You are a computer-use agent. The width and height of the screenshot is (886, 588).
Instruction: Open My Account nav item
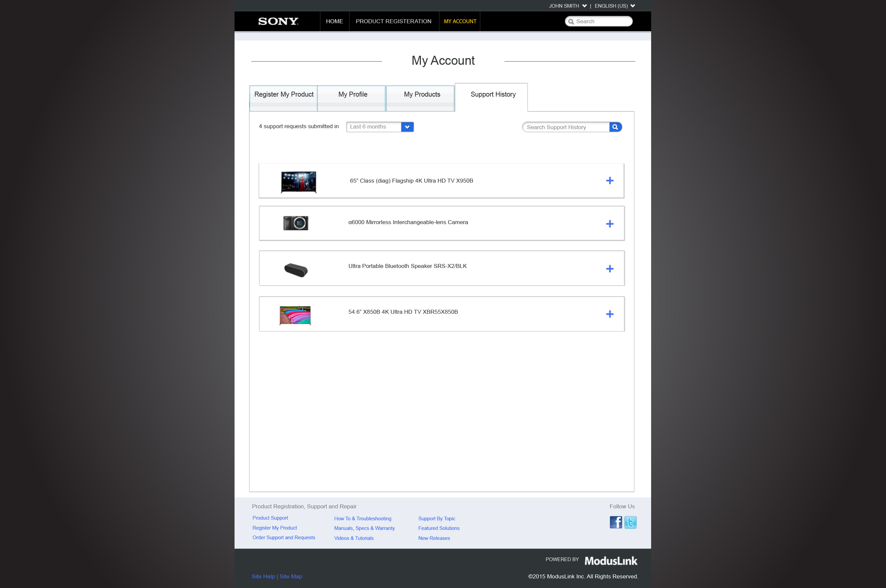click(x=460, y=21)
